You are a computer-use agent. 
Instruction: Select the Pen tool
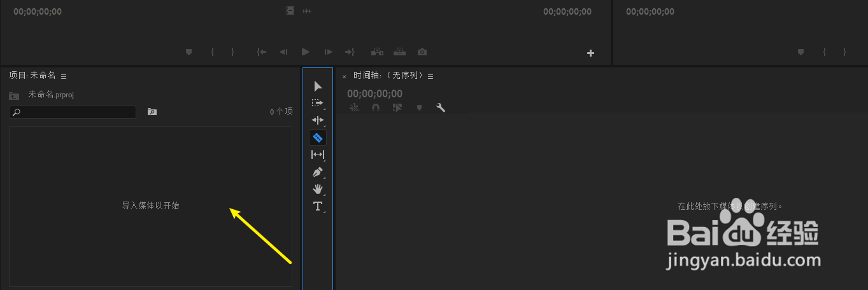point(318,172)
